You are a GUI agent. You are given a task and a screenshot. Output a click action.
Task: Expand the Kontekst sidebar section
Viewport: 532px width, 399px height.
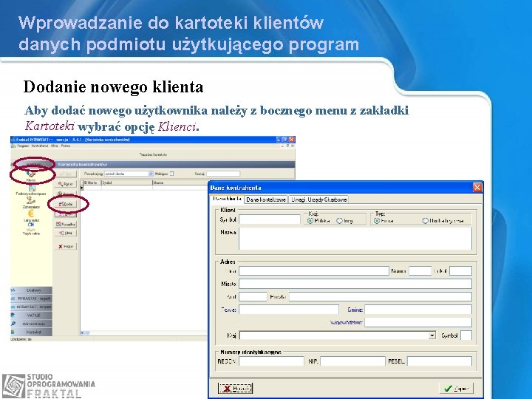[31, 332]
